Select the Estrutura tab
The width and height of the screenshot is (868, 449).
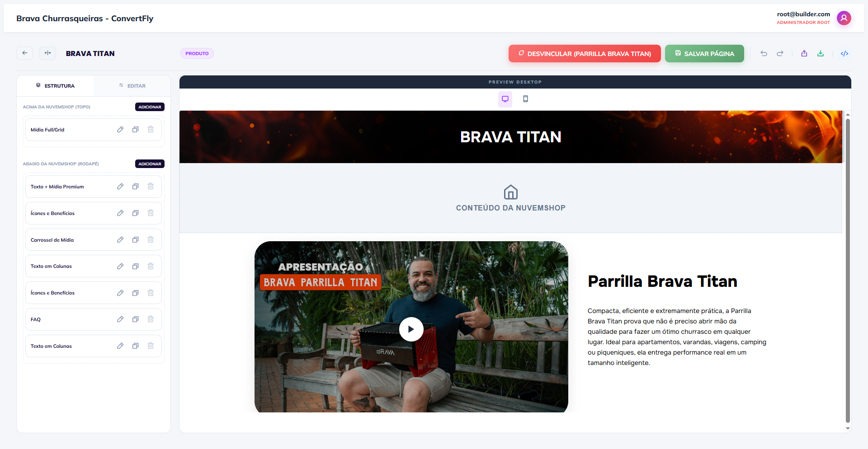point(55,86)
